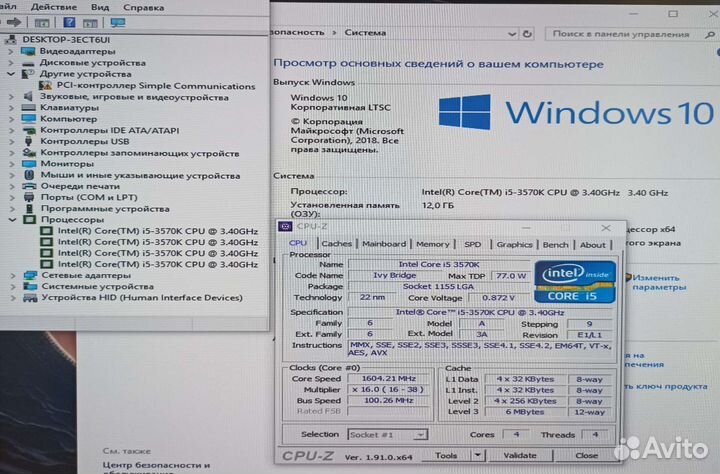This screenshot has height=474, width=720.
Task: Click the Звуковые, игровые speaker icon
Action: tap(28, 96)
